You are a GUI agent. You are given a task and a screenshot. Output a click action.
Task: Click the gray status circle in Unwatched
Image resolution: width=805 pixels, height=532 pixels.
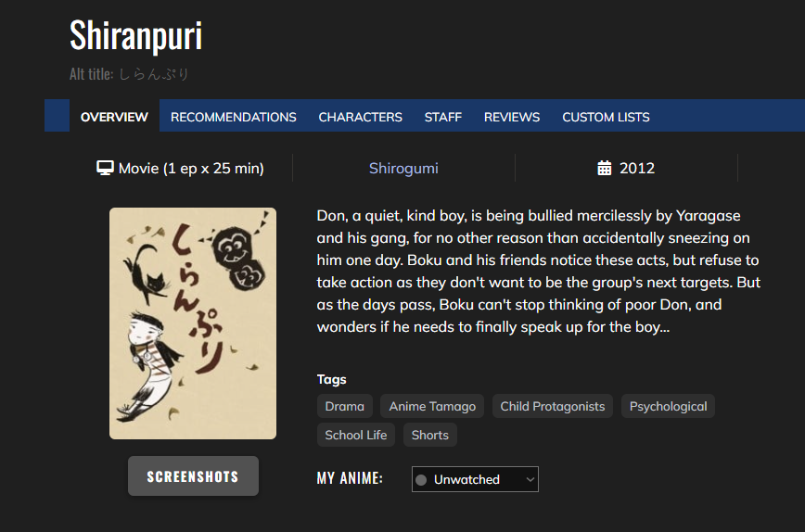pyautogui.click(x=421, y=480)
